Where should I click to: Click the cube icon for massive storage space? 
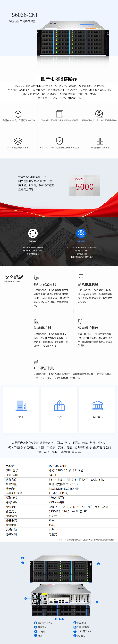18,114
